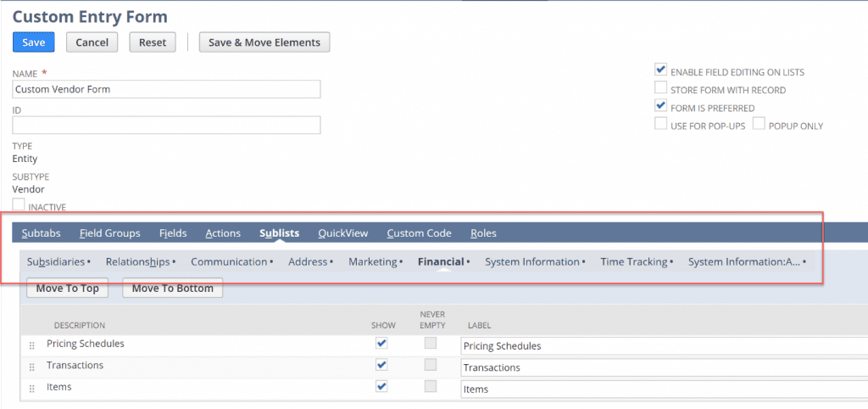Click Save & Move Elements button
Screen dimensions: 868x409
pyautogui.click(x=264, y=42)
